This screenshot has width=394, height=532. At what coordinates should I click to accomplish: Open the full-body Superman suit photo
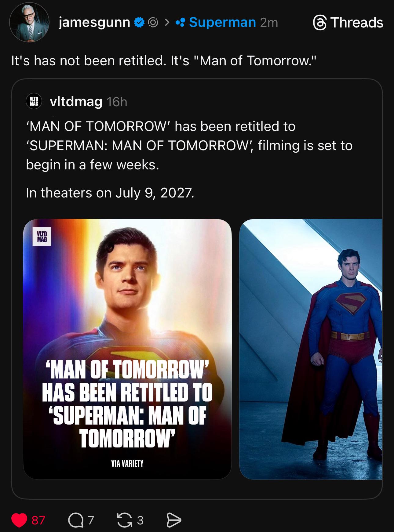click(311, 349)
